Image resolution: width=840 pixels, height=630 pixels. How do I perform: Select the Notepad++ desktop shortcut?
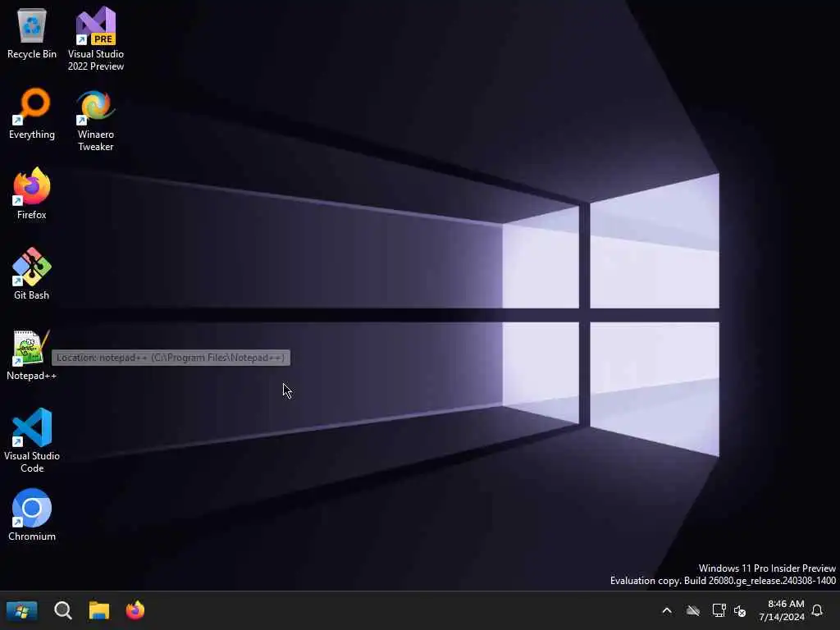click(32, 355)
